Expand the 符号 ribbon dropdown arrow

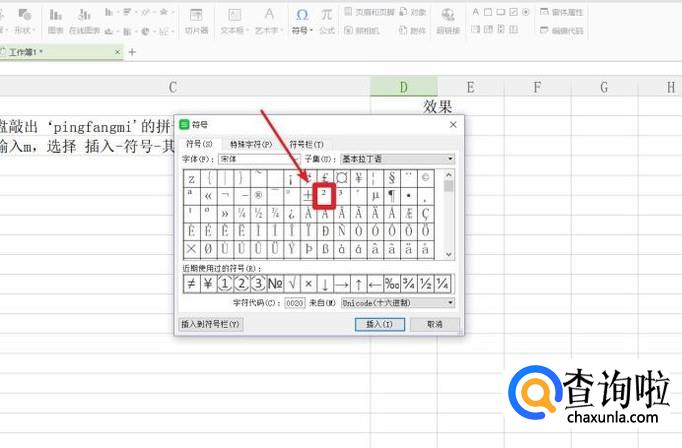311,30
